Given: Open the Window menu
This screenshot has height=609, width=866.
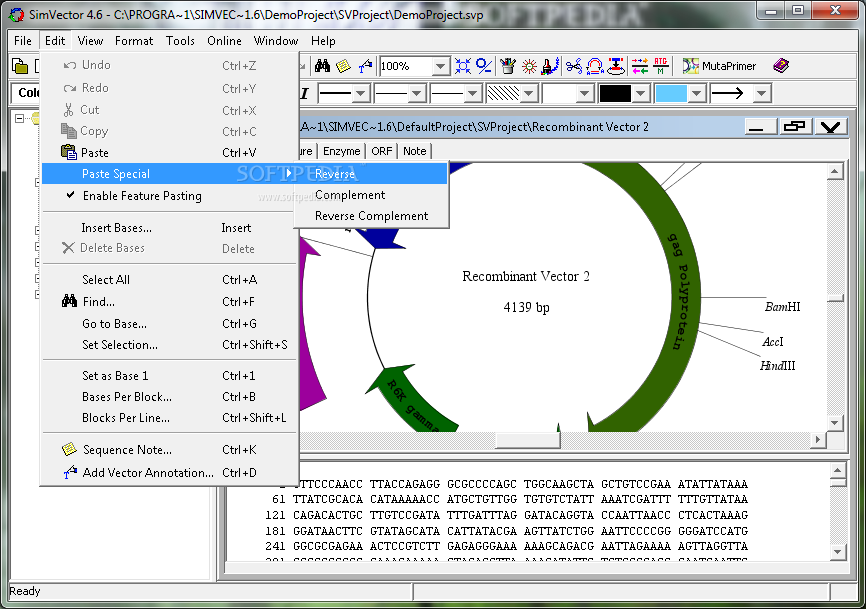Looking at the screenshot, I should coord(276,41).
